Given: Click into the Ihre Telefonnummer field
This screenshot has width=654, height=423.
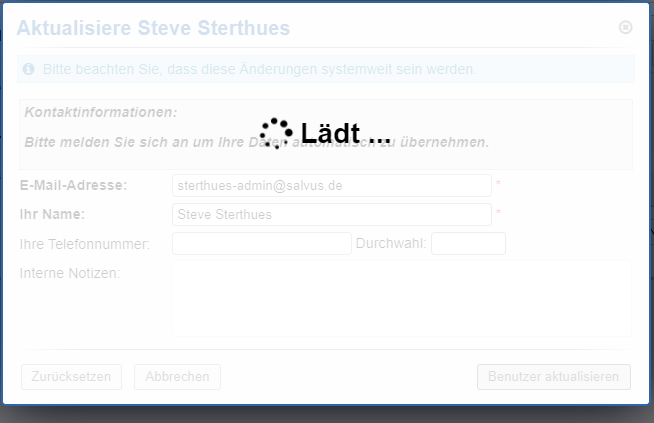Looking at the screenshot, I should (262, 243).
